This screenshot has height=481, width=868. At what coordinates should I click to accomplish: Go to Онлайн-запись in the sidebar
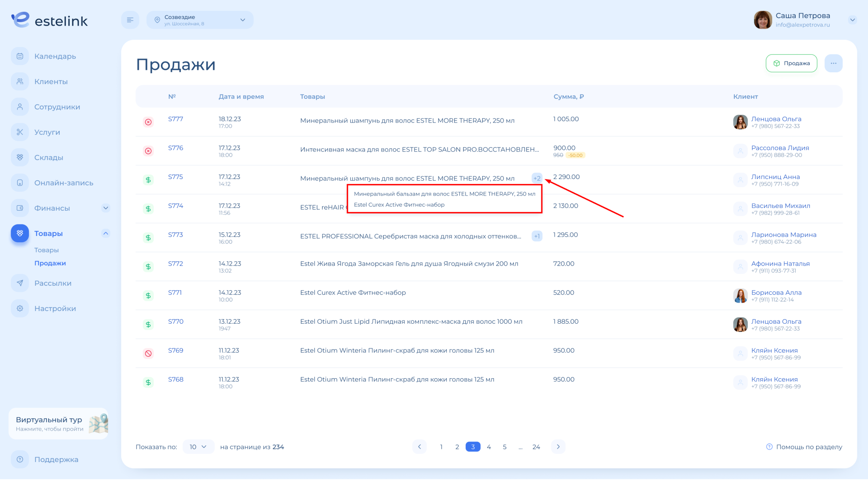click(64, 183)
